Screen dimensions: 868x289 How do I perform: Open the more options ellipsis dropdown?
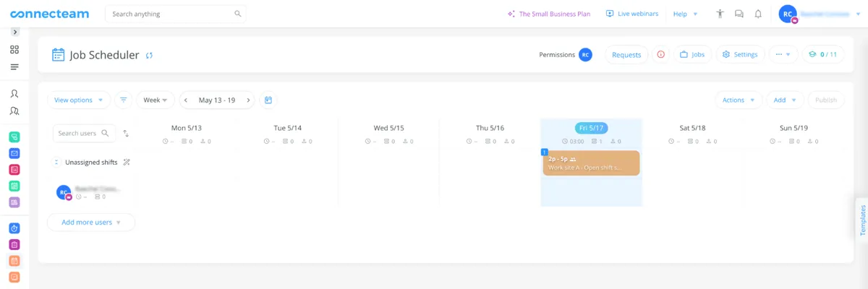[783, 55]
